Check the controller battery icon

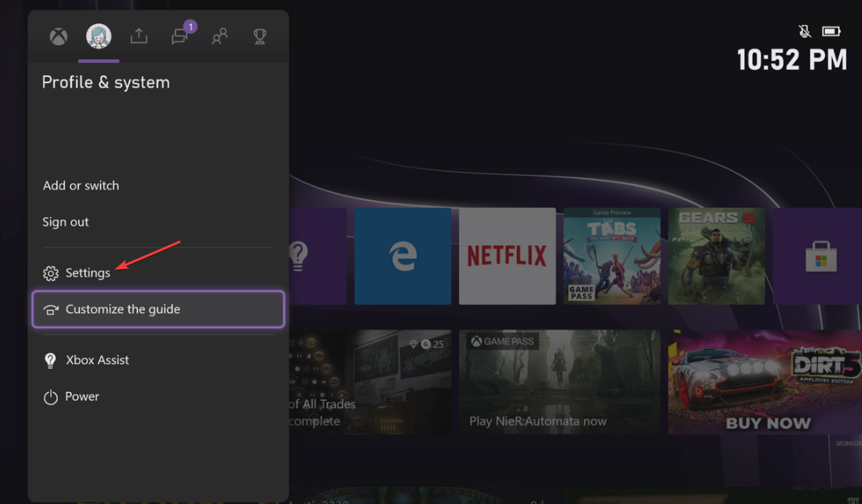pos(831,31)
